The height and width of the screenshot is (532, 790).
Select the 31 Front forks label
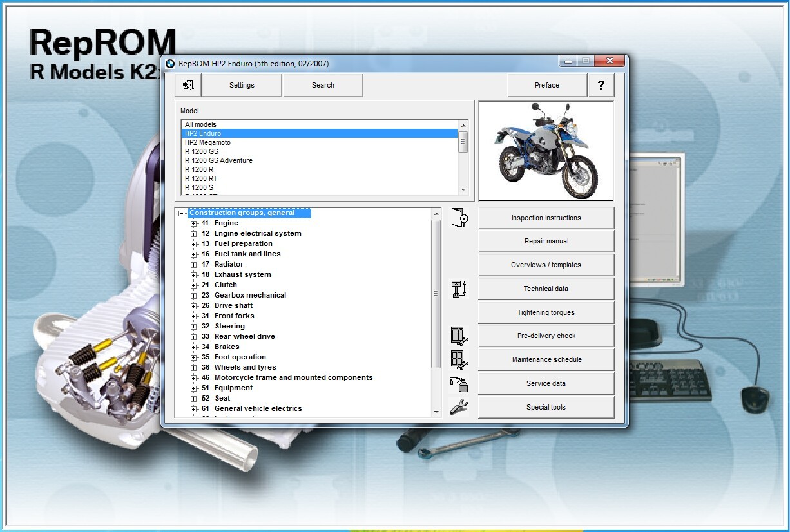[x=227, y=316]
